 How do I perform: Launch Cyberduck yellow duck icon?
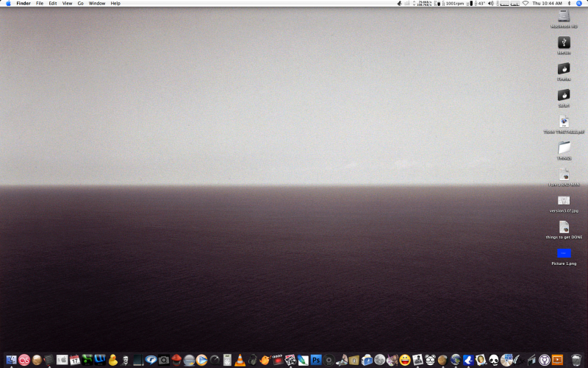112,360
